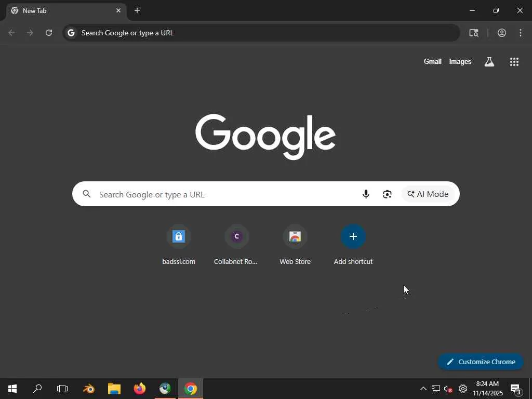This screenshot has width=532, height=399.
Task: Open the clock showing 8:24 AM
Action: click(x=487, y=389)
